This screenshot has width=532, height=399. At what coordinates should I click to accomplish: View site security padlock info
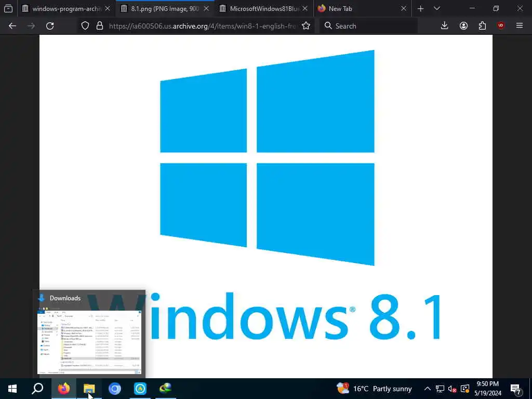(x=100, y=26)
